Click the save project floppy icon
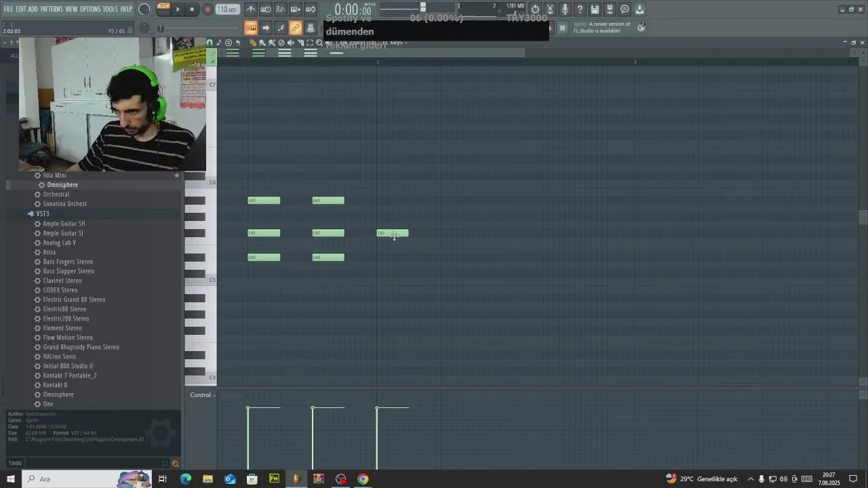 [x=595, y=9]
